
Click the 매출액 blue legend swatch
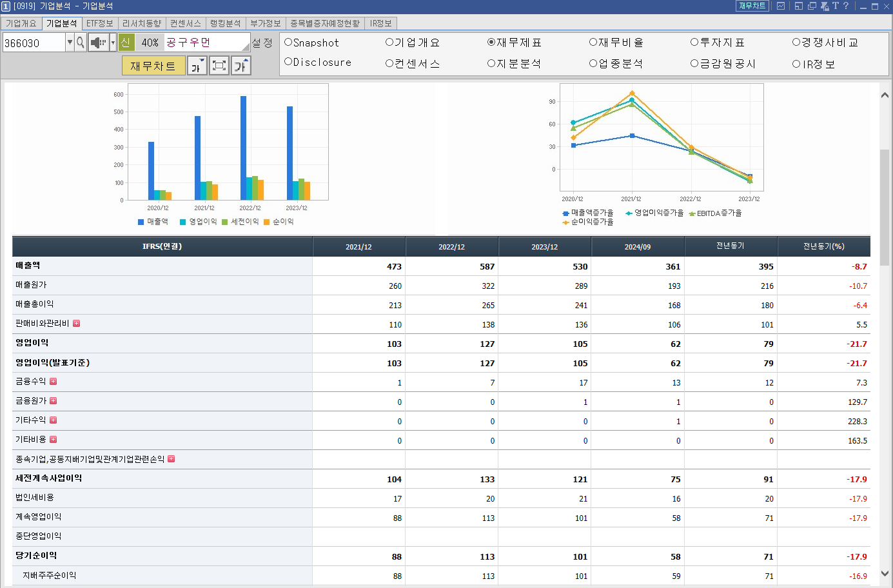141,222
